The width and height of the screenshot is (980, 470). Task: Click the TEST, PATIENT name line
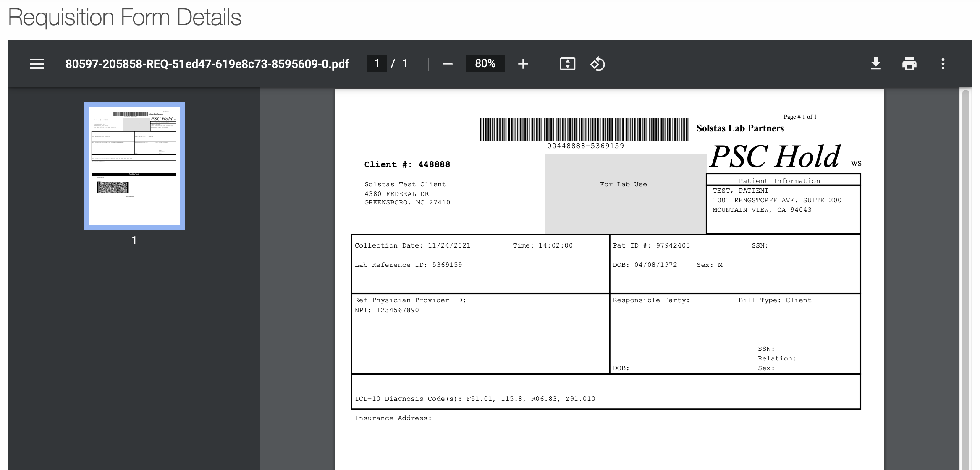point(740,191)
